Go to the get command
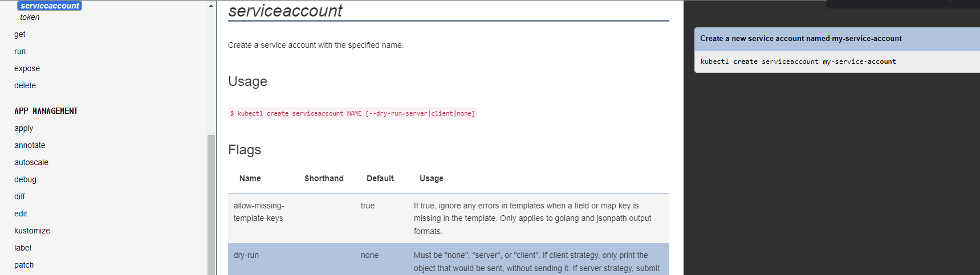 pos(20,34)
